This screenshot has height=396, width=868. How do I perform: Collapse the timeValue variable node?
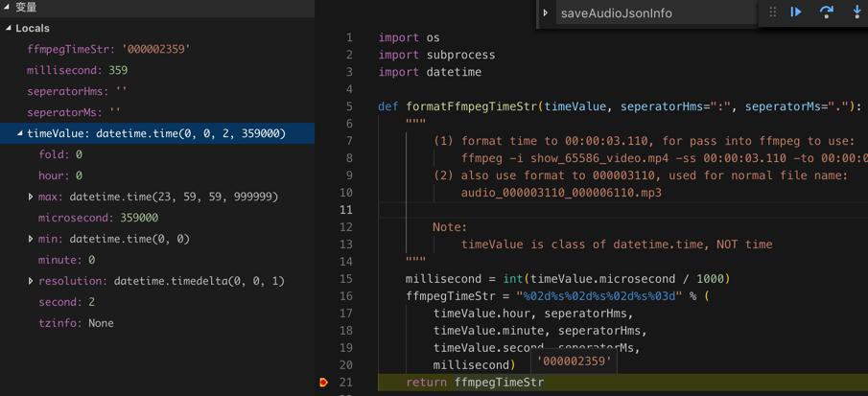coord(20,133)
